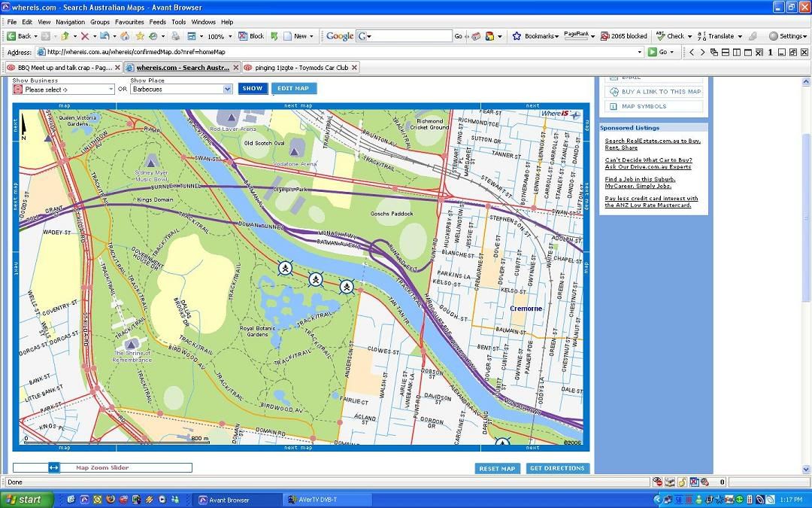Open the Tools menu
The image size is (812, 508).
[x=179, y=23]
